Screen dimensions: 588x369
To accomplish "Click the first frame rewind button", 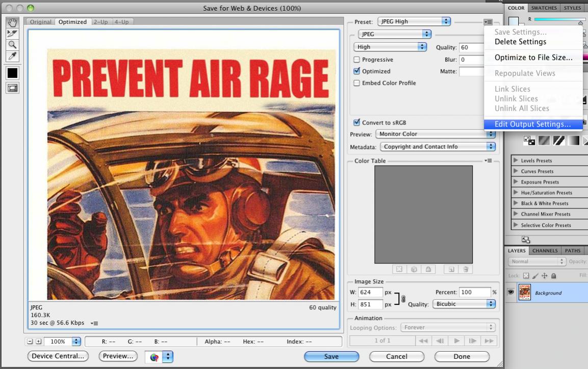I will (423, 340).
